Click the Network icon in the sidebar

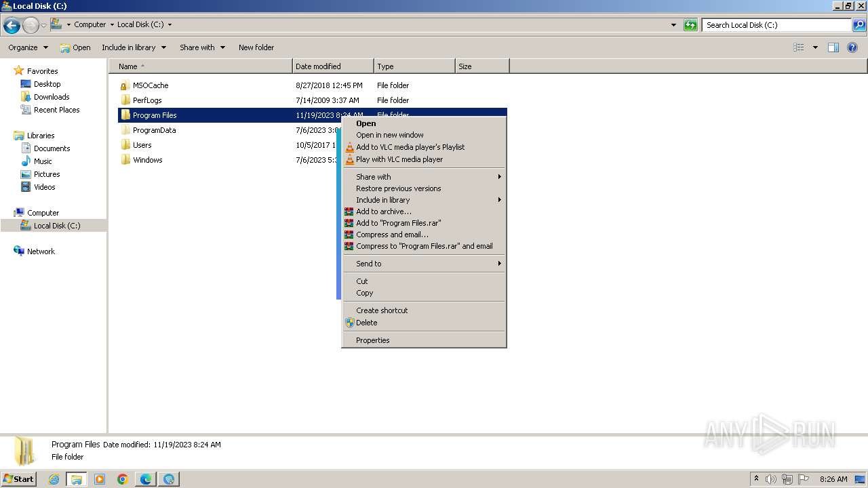point(19,251)
